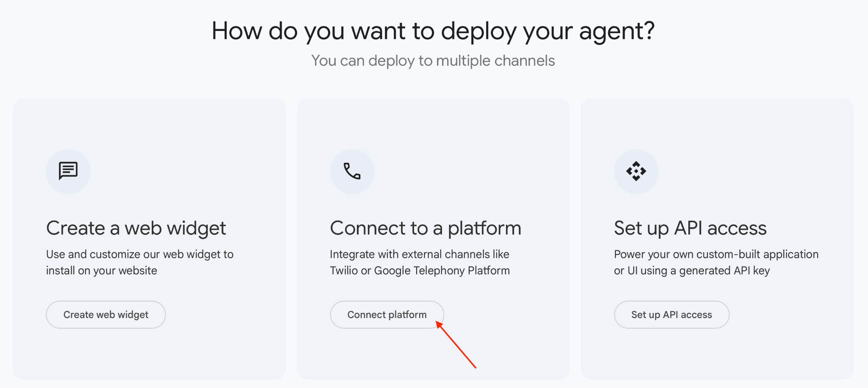Click the chat message widget icon
Viewport: 868px width, 388px height.
pyautogui.click(x=68, y=171)
